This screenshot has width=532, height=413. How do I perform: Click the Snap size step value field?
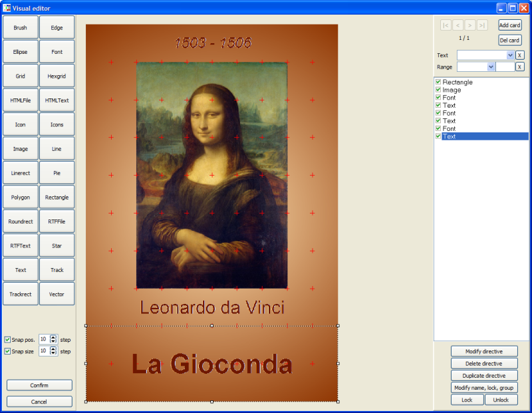click(x=45, y=351)
